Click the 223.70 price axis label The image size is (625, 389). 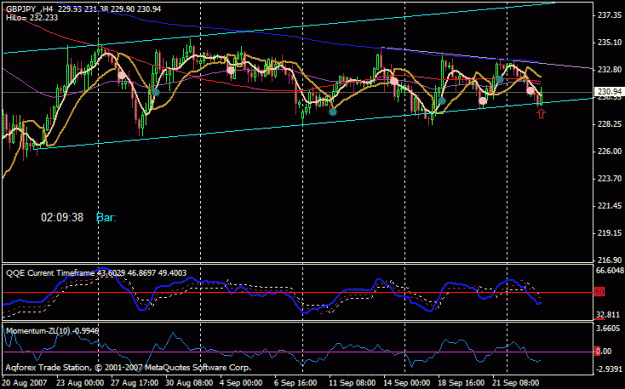pyautogui.click(x=610, y=178)
